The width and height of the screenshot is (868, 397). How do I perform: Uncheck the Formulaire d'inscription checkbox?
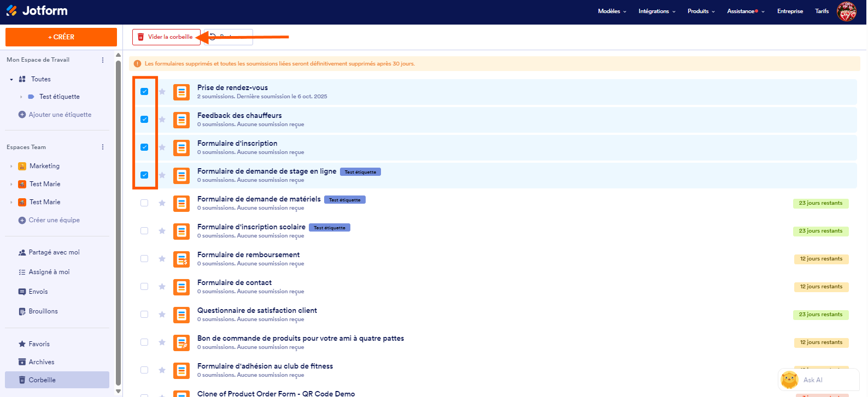[144, 147]
